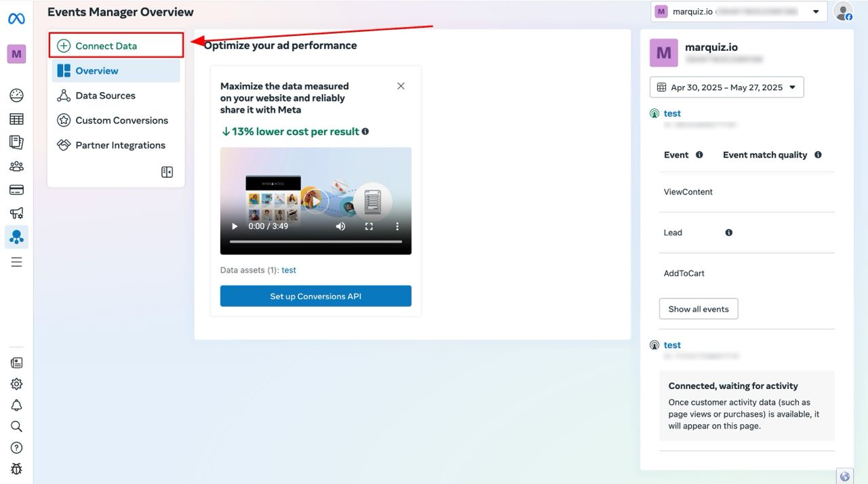Click info icon beside Event match quality
Image resolution: width=868 pixels, height=484 pixels.
(818, 155)
